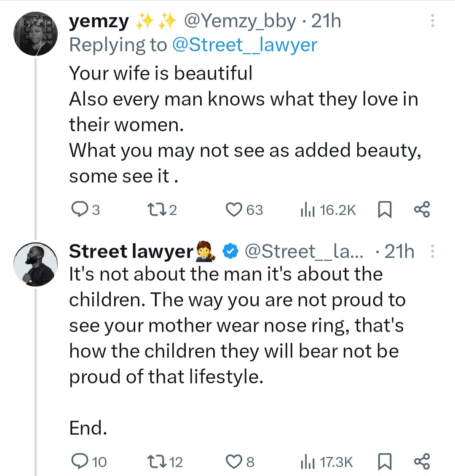455x476 pixels.
Task: Bookmark yemzy's tweet
Action: click(x=384, y=209)
